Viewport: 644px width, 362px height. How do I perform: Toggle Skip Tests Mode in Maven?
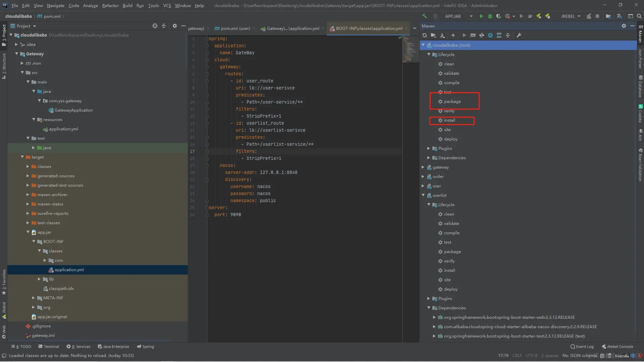point(490,35)
